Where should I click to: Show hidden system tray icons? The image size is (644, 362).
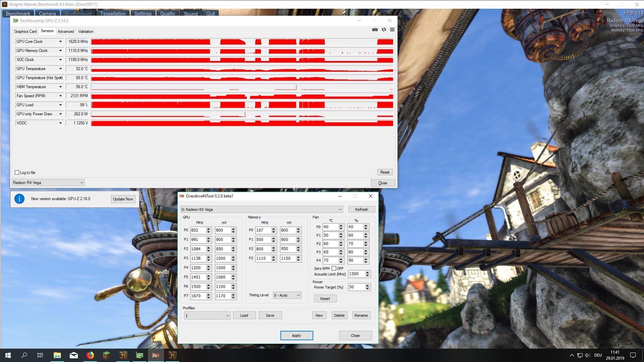pyautogui.click(x=572, y=355)
